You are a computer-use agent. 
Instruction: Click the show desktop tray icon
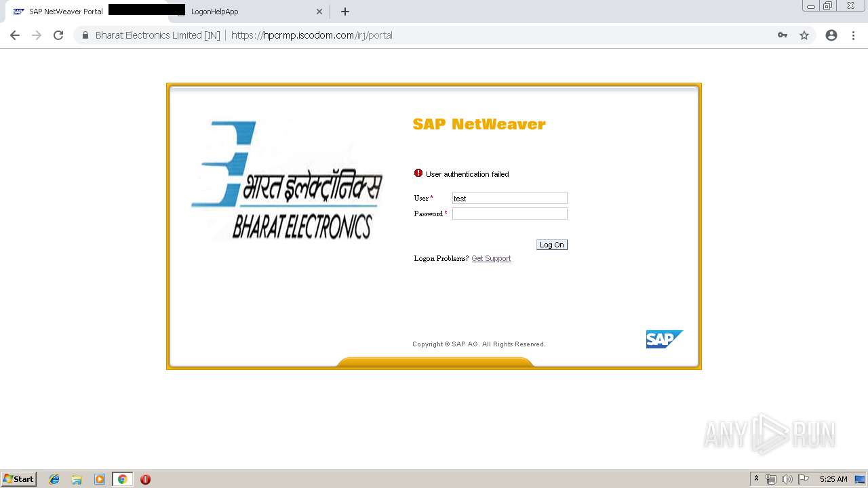(x=860, y=479)
